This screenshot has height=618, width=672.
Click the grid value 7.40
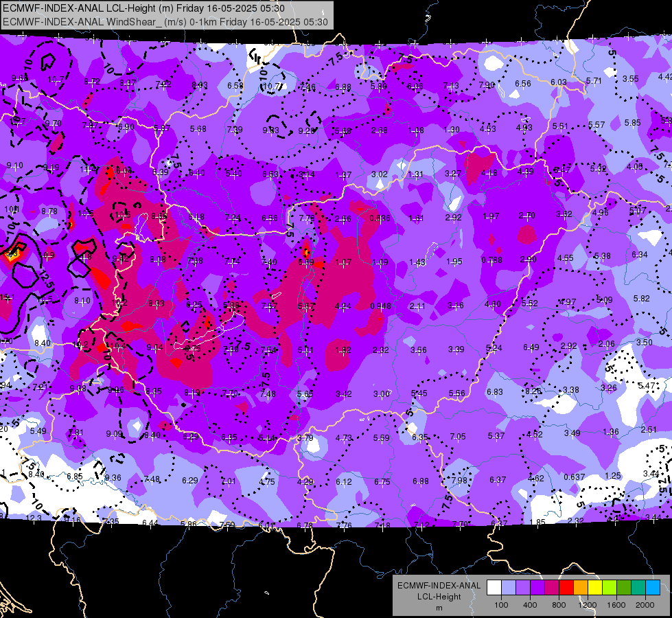268,262
